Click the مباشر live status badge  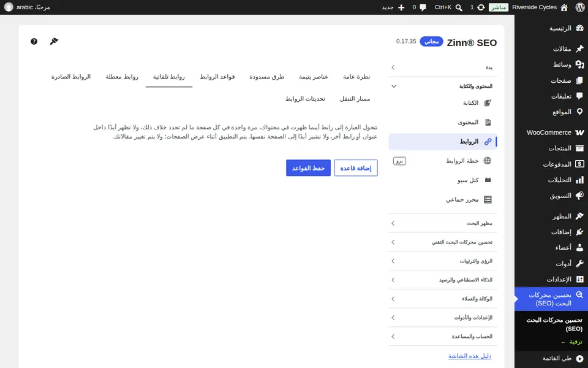(499, 7)
